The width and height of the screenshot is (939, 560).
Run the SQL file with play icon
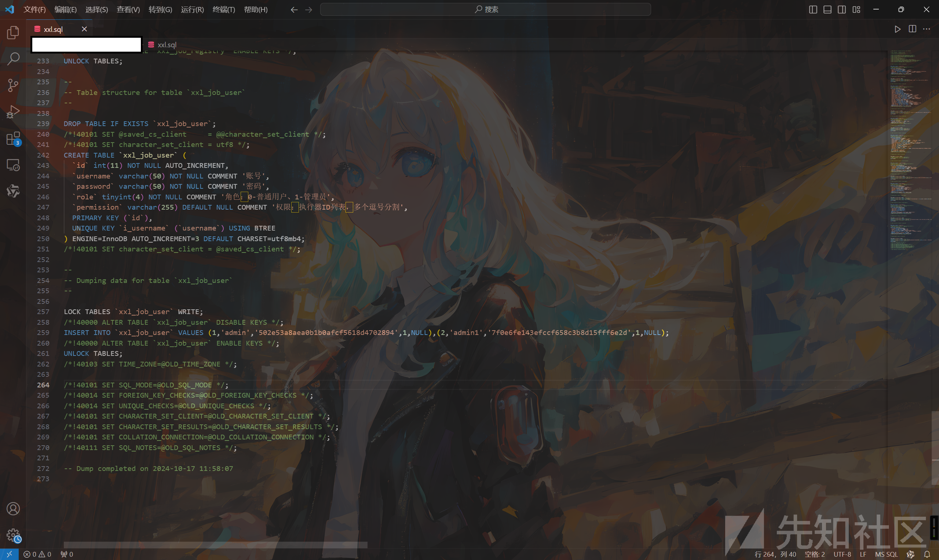[x=898, y=29]
